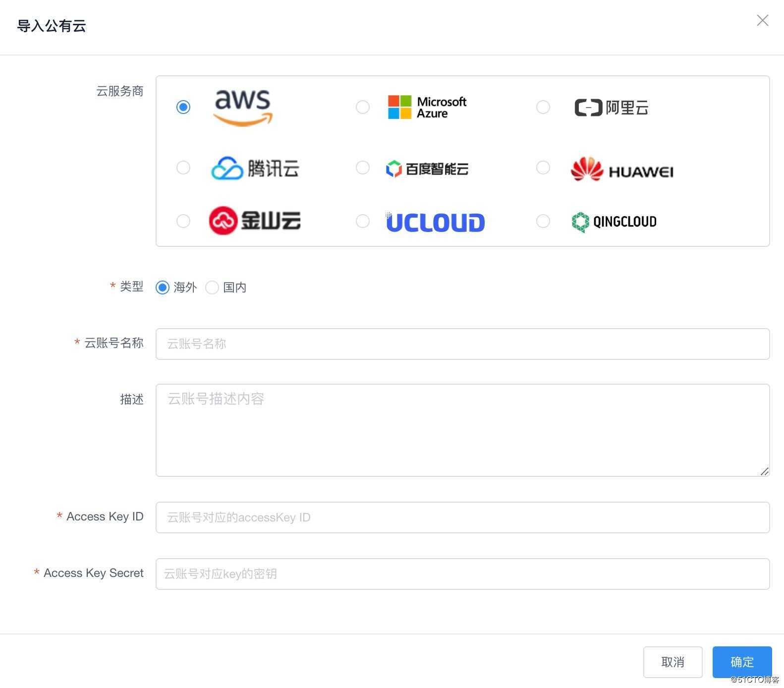The width and height of the screenshot is (784, 688).
Task: Click into the 描述 text area
Action: click(462, 430)
